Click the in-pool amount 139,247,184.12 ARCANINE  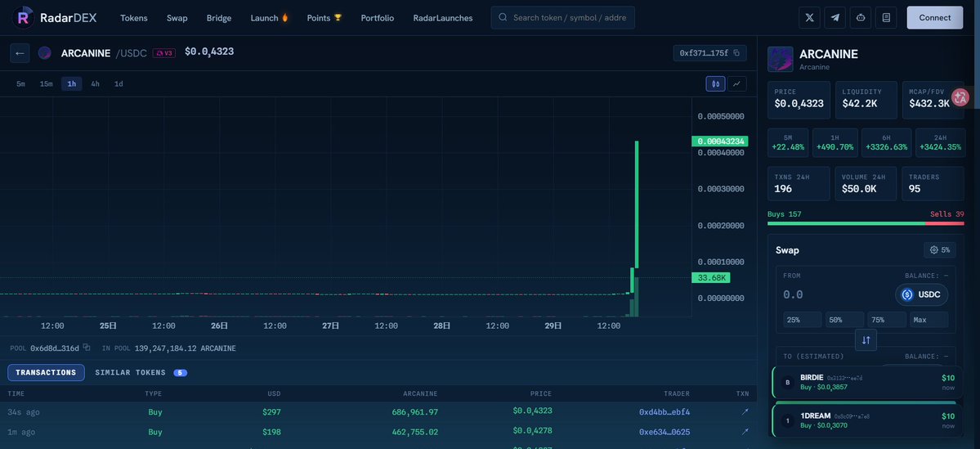pos(185,348)
